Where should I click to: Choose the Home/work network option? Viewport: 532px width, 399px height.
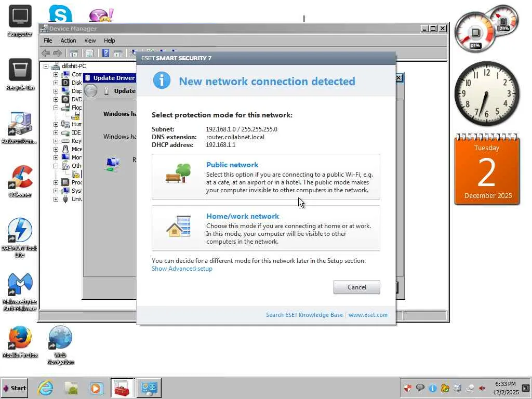pyautogui.click(x=265, y=228)
